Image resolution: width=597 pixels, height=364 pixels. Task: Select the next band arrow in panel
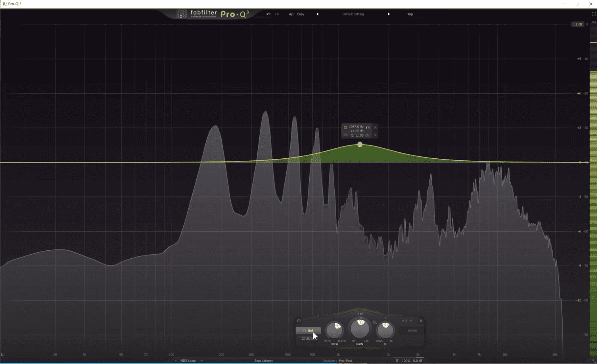[x=411, y=321]
